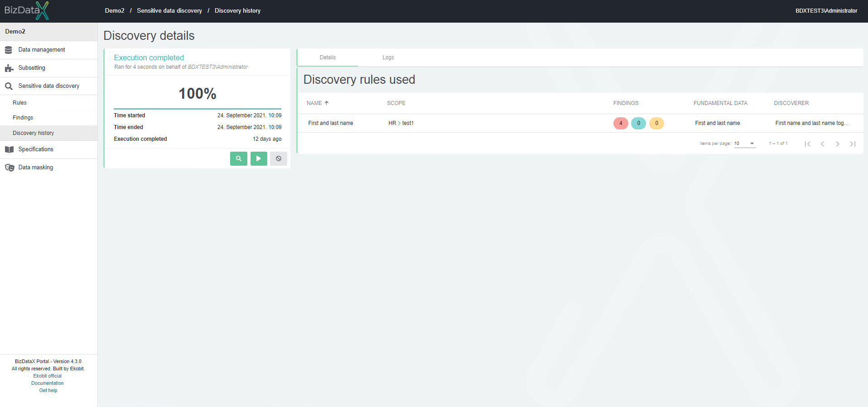Click scope cell 'HR > test1'
Image resolution: width=868 pixels, height=407 pixels.
point(401,123)
